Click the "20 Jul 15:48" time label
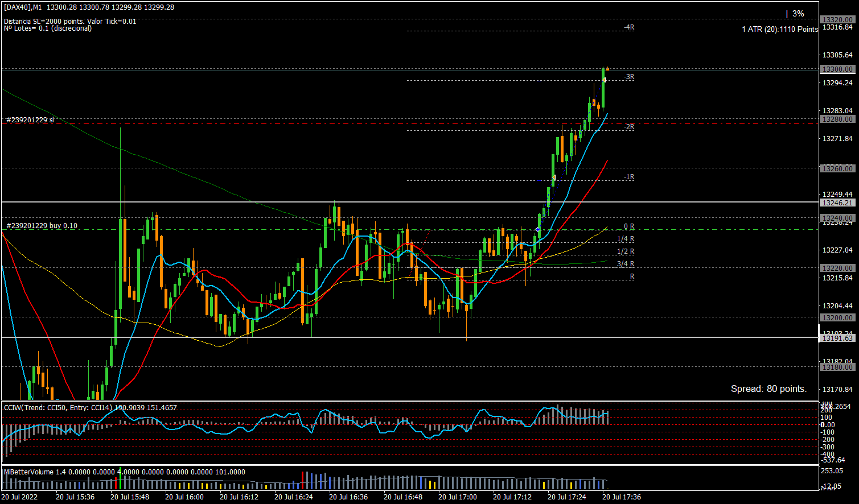This screenshot has height=504, width=859. (130, 497)
